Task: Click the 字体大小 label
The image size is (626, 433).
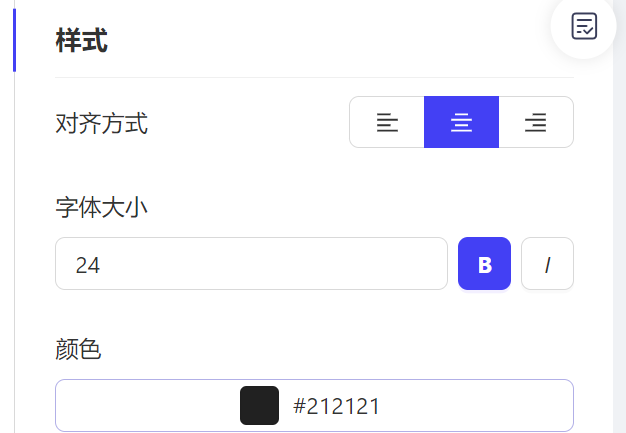Action: [x=101, y=208]
